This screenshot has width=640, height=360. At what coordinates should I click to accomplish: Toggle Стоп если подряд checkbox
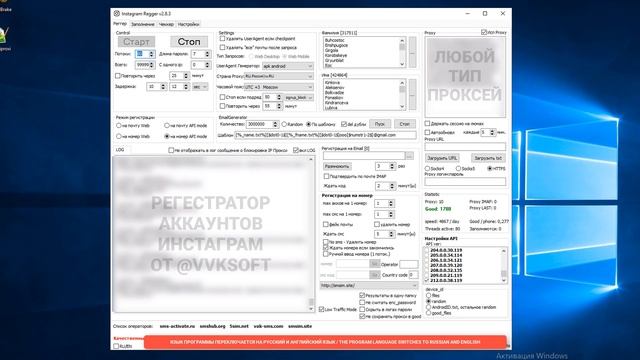pyautogui.click(x=222, y=97)
